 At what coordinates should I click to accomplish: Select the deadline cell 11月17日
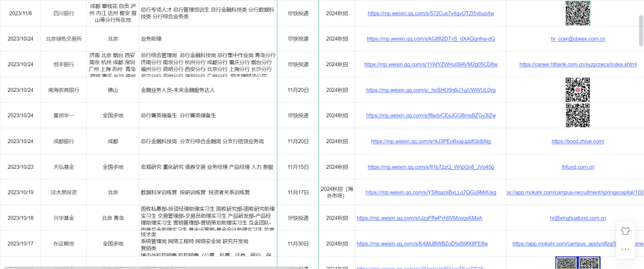(298, 192)
